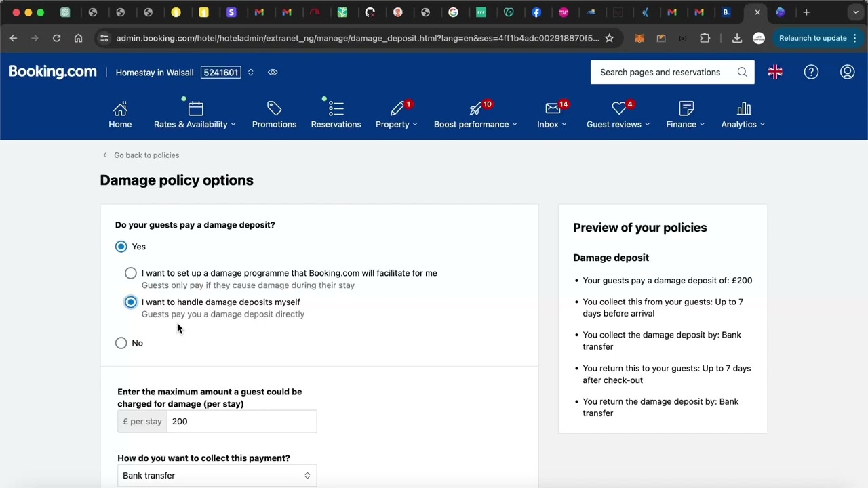Open the browser tab list chevron
Screen dimensions: 868x488
856,12
